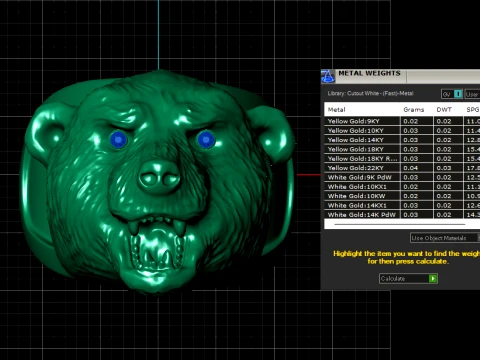The height and width of the screenshot is (360, 480).
Task: Click the Metal Weights flask icon
Action: [x=328, y=76]
